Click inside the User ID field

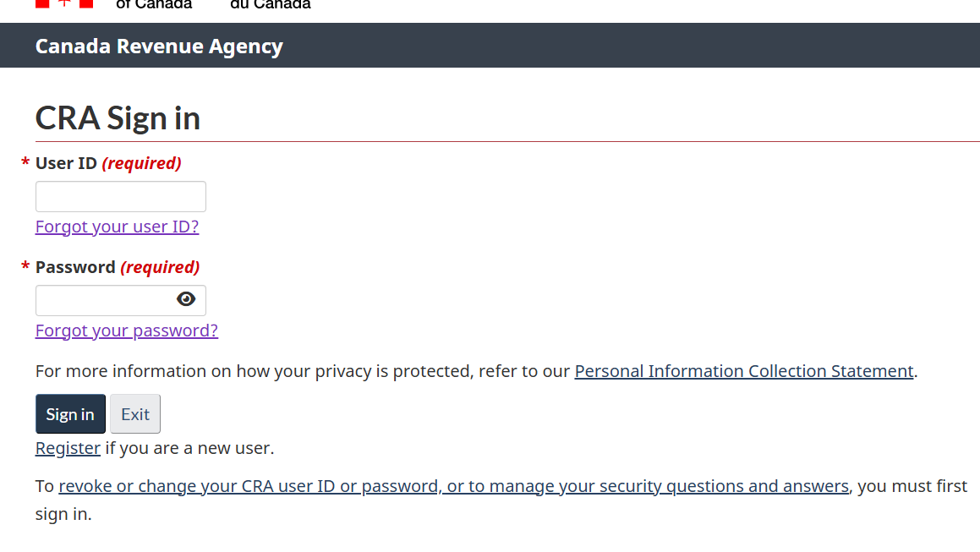(120, 196)
